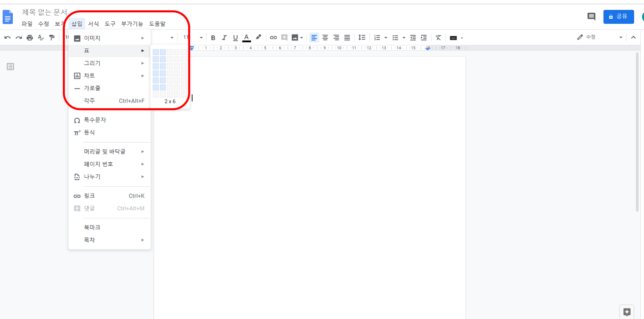Click the insert link toolbar icon
644x319 pixels.
[x=273, y=38]
